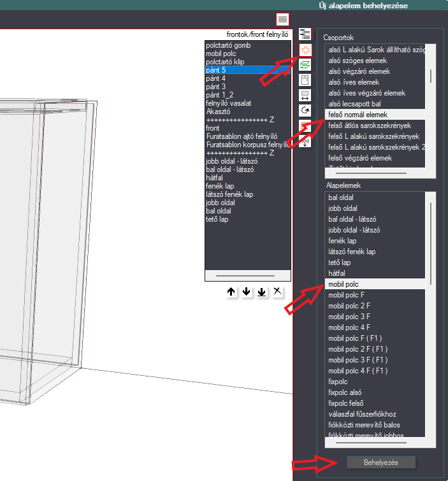Click the Behelyezés button
Screen dimensions: 448x481
coord(381,463)
